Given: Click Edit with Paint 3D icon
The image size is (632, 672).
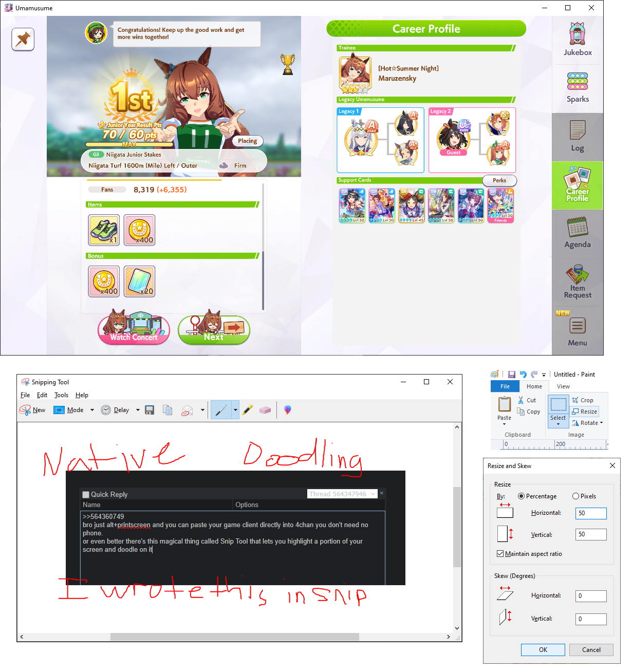Looking at the screenshot, I should point(288,409).
